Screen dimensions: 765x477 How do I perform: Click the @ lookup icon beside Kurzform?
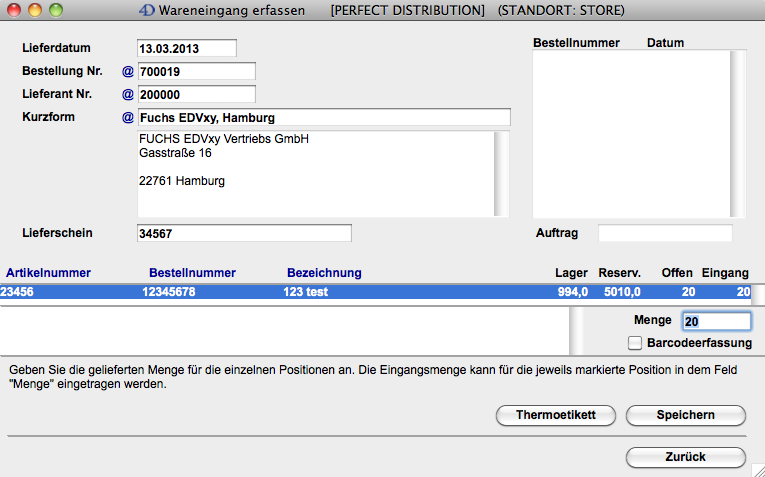127,118
